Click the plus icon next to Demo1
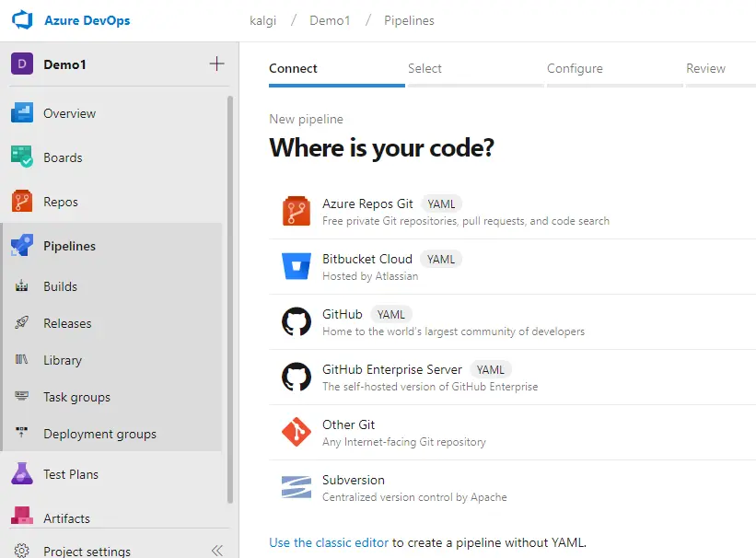This screenshot has width=756, height=558. (216, 64)
